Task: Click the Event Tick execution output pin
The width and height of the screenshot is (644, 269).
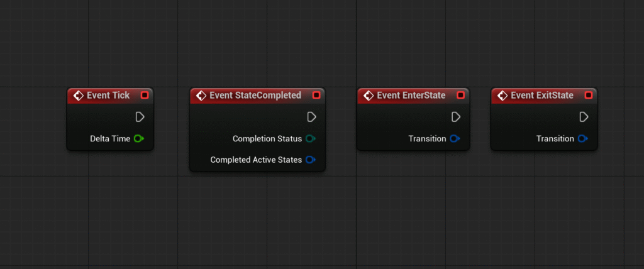Action: click(140, 117)
